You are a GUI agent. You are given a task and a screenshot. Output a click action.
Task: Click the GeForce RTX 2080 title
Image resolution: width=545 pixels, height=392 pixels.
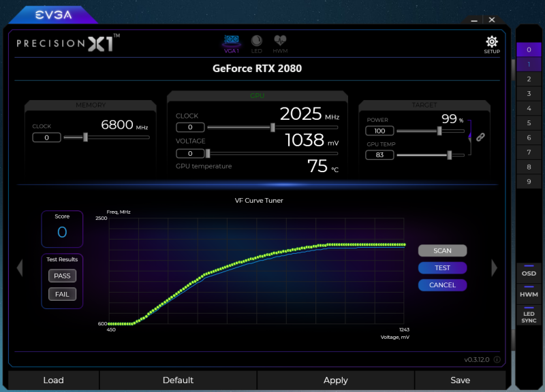258,69
